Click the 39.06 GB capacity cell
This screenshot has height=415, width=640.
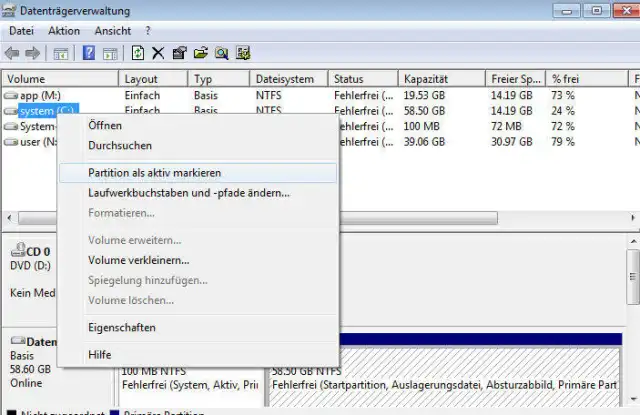pyautogui.click(x=424, y=142)
